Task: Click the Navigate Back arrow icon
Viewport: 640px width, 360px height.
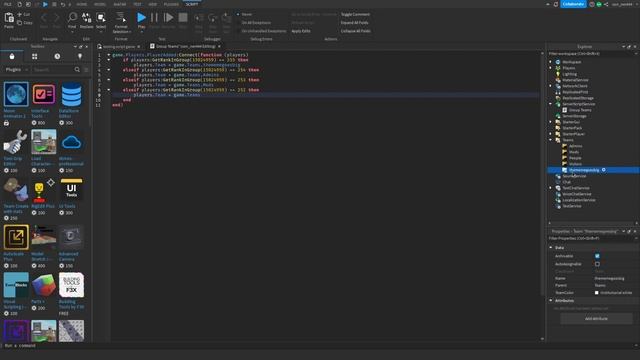Action: (x=44, y=17)
